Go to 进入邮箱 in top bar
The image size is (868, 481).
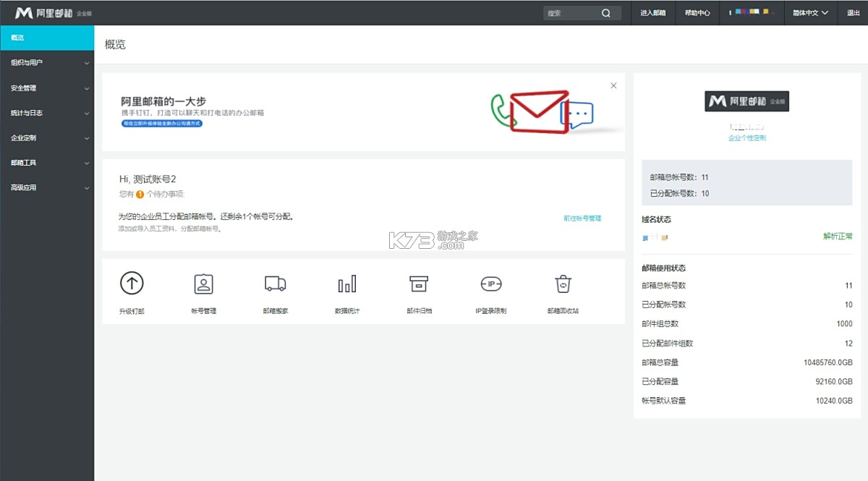(x=653, y=13)
